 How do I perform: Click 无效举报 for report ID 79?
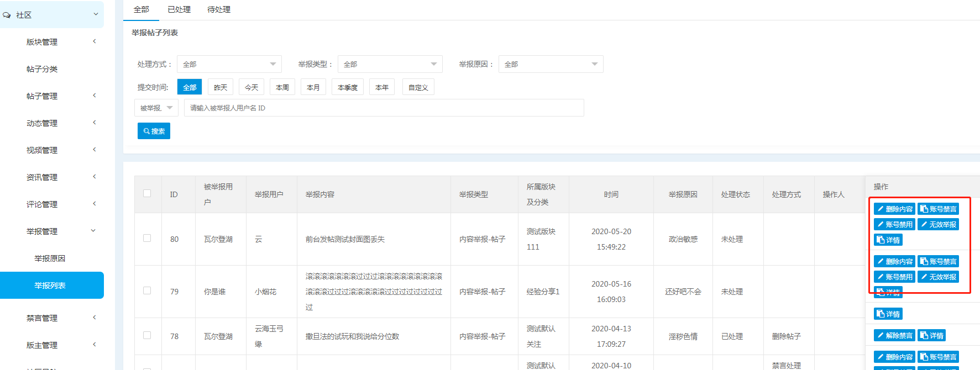pos(938,277)
